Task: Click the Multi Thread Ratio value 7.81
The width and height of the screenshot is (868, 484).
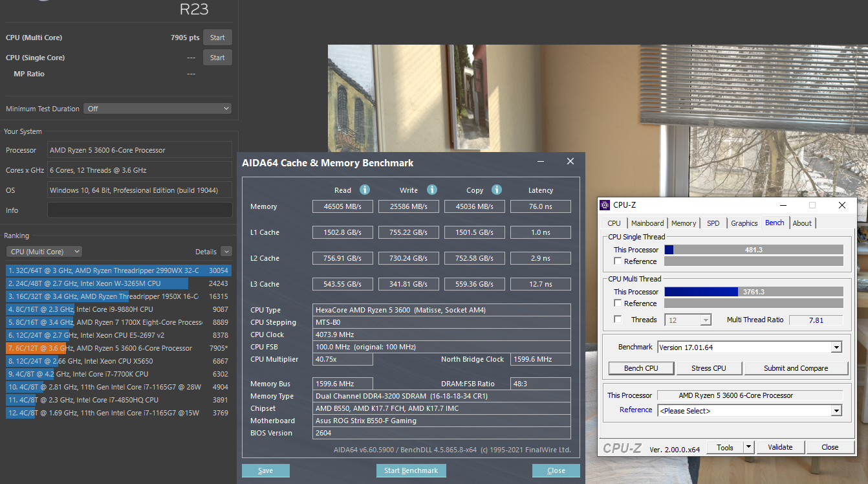Action: (x=816, y=320)
